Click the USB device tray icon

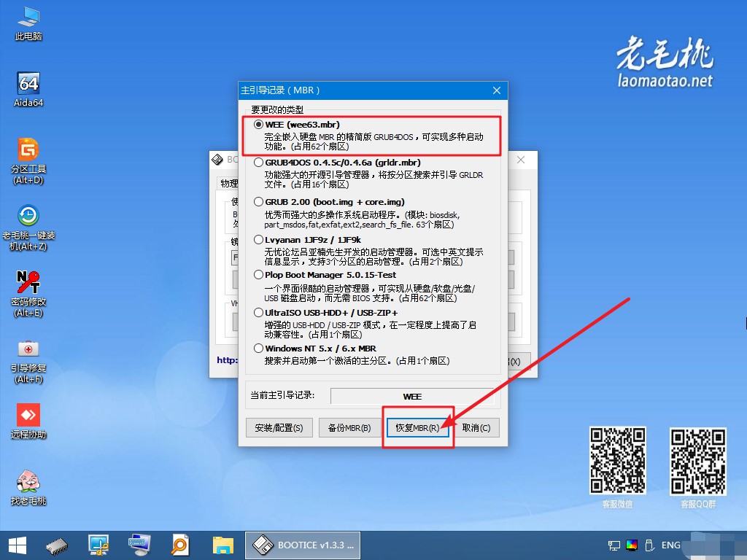[x=649, y=545]
